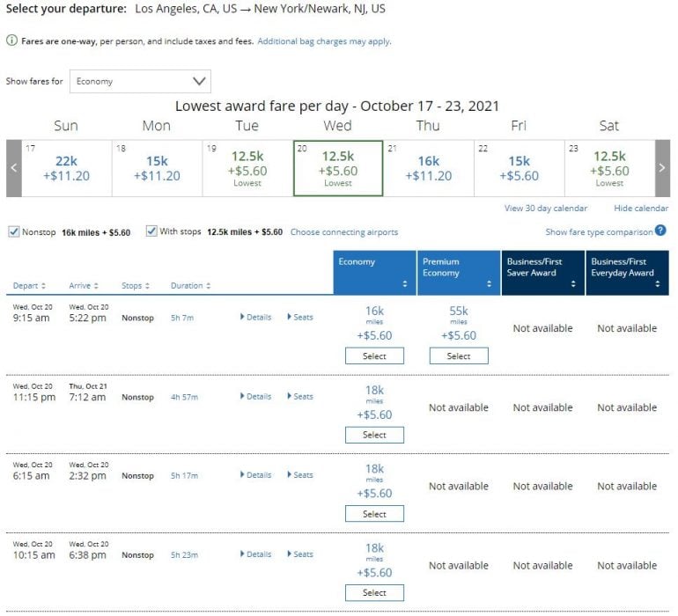Click the fares info icon
The width and height of the screenshot is (678, 616).
click(11, 41)
